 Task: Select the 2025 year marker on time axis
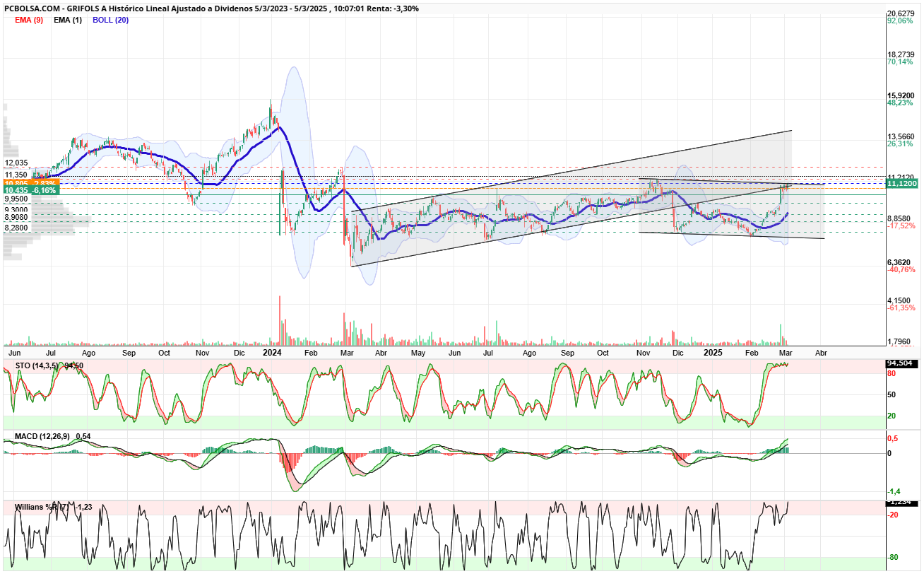coord(713,351)
